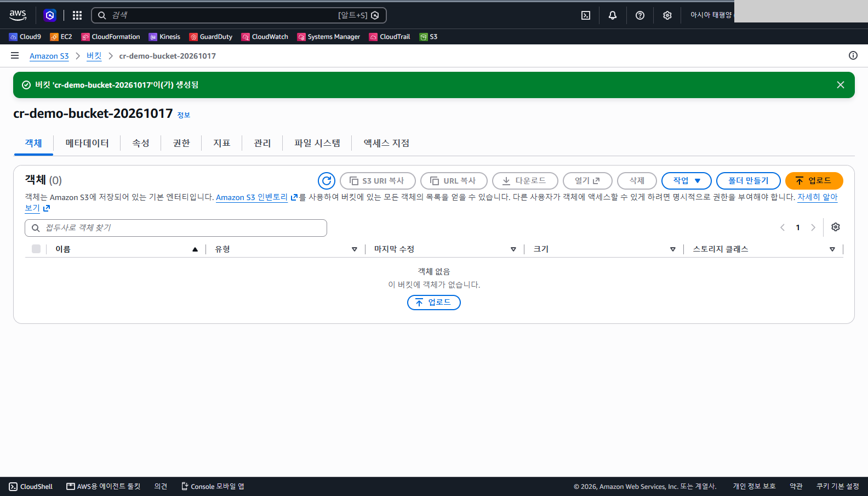The image size is (868, 496).
Task: Switch to the 파일 시스템 tab
Action: [x=317, y=143]
